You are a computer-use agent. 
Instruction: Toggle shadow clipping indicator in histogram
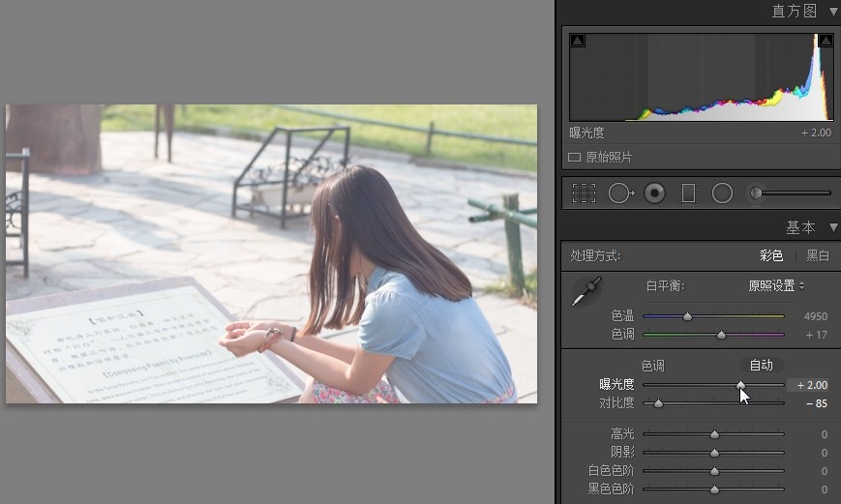[x=577, y=41]
